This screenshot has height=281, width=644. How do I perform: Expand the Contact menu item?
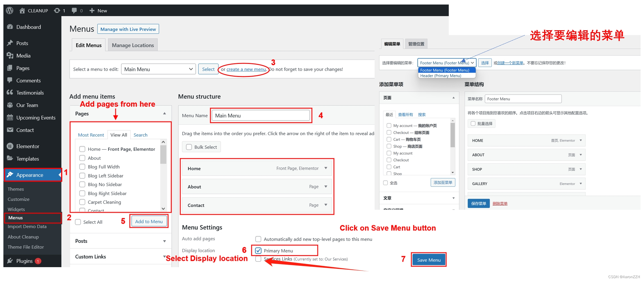point(326,205)
